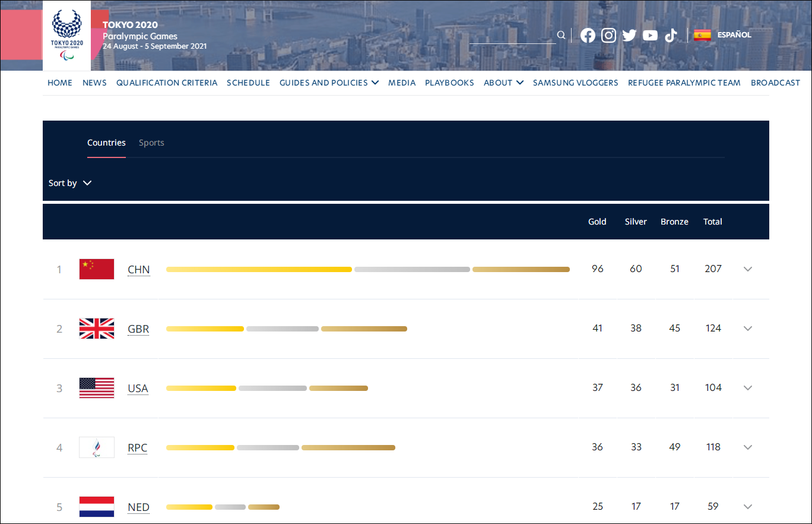Expand the USA row details chevron
This screenshot has width=812, height=524.
[x=747, y=388]
